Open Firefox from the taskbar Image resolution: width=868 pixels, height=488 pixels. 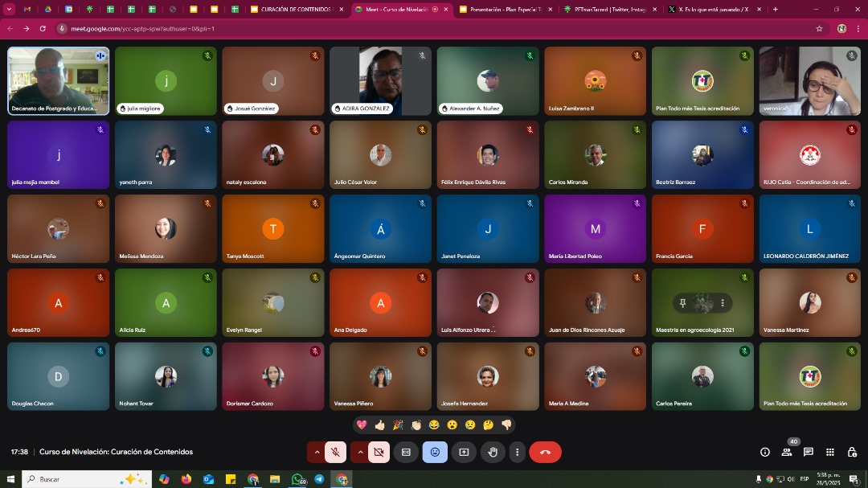tap(186, 479)
